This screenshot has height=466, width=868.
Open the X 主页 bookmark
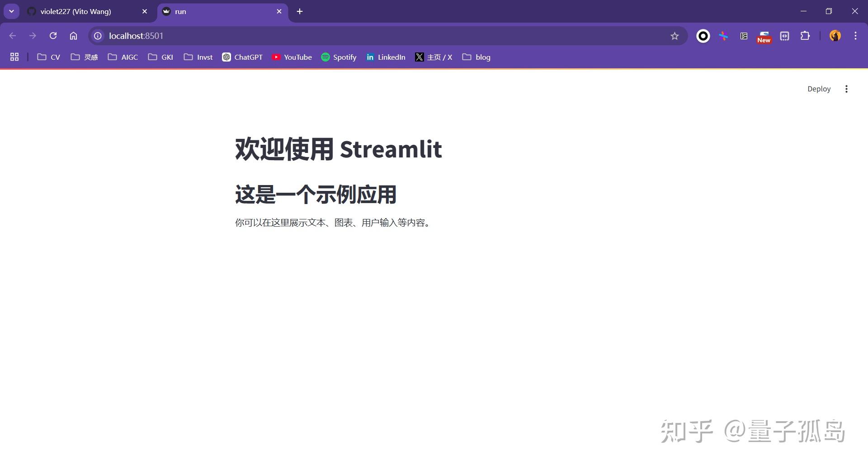point(434,57)
